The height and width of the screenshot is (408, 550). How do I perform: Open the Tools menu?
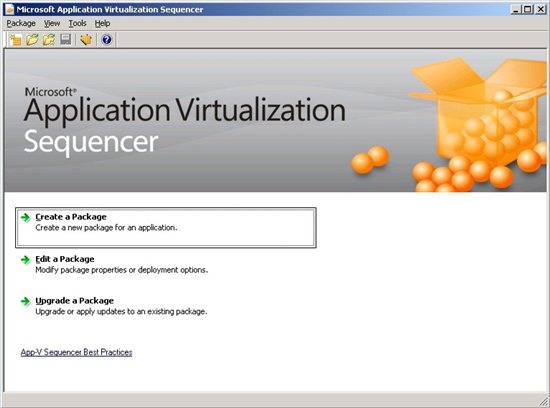[x=78, y=24]
